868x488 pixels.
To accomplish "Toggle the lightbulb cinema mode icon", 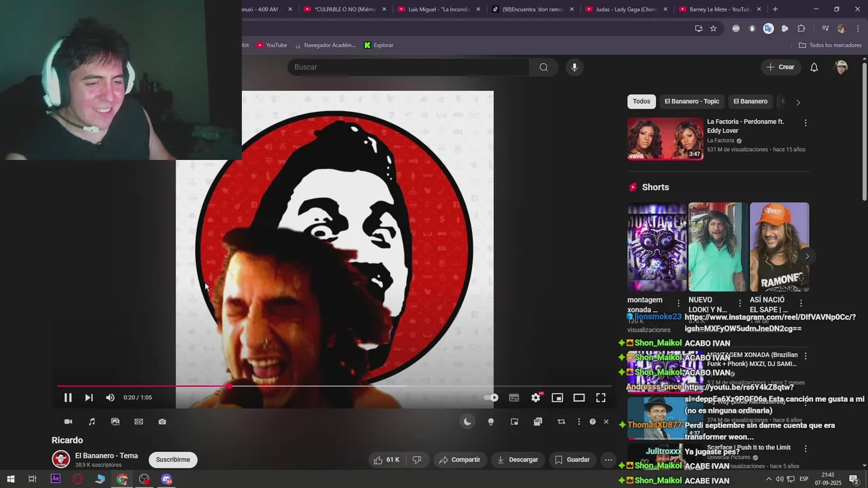I will point(491,422).
